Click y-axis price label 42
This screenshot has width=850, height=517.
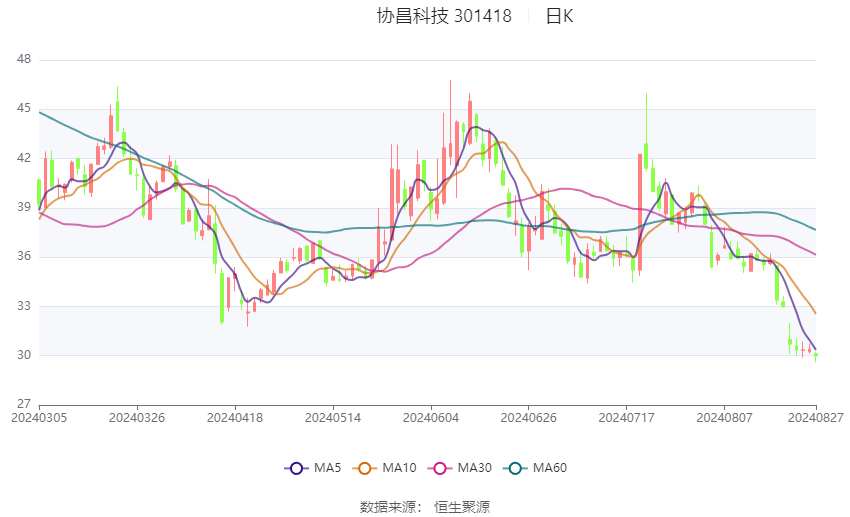coord(24,158)
